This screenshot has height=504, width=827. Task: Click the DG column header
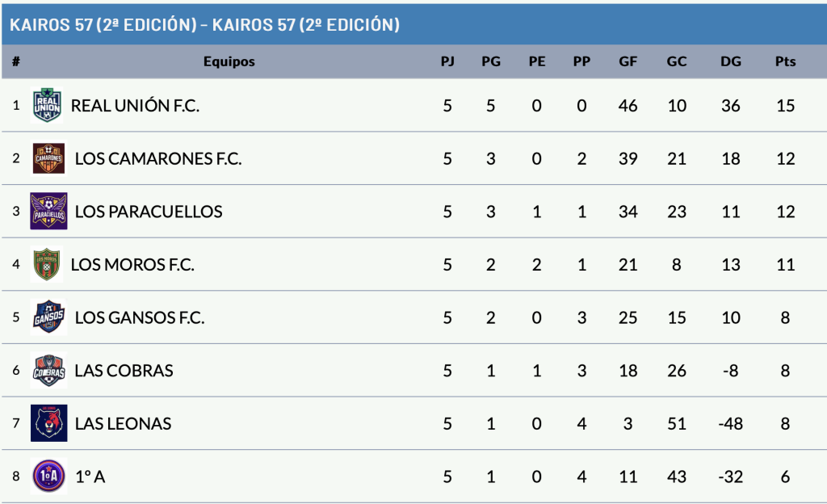tap(730, 61)
